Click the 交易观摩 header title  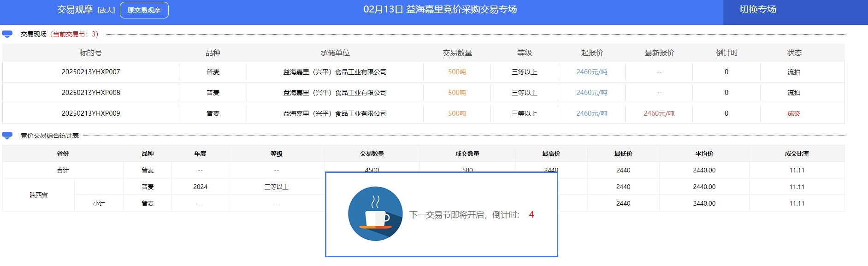coord(75,10)
